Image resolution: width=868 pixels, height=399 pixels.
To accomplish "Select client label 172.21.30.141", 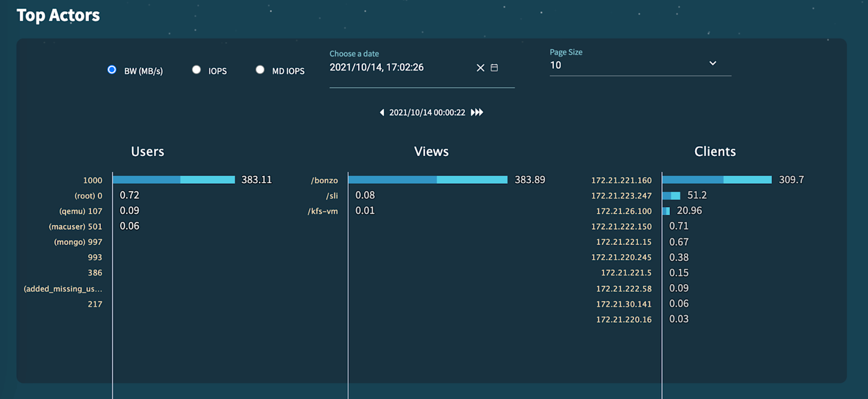I will pos(624,304).
